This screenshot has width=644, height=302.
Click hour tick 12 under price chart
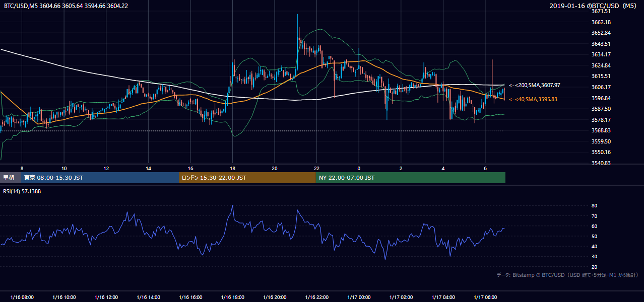click(x=106, y=168)
